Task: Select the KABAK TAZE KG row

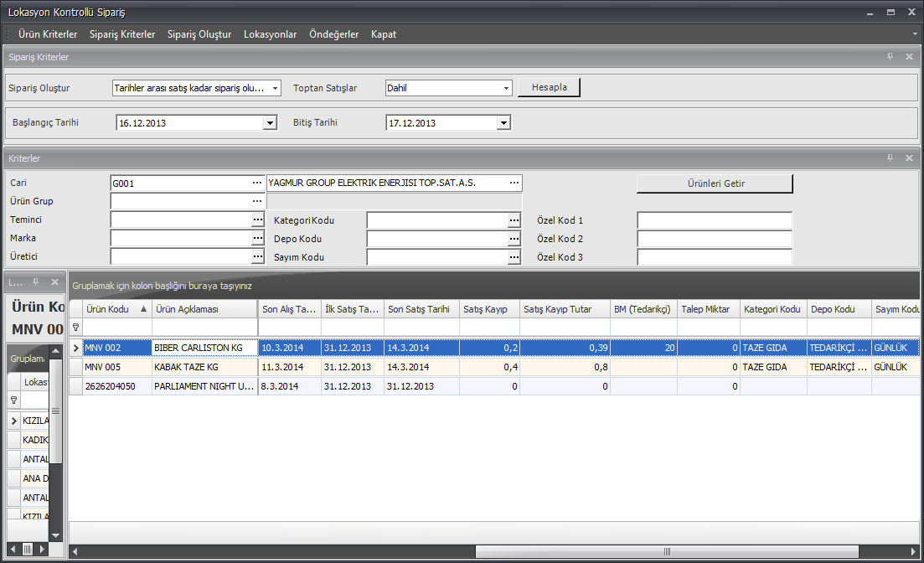Action: (x=205, y=367)
